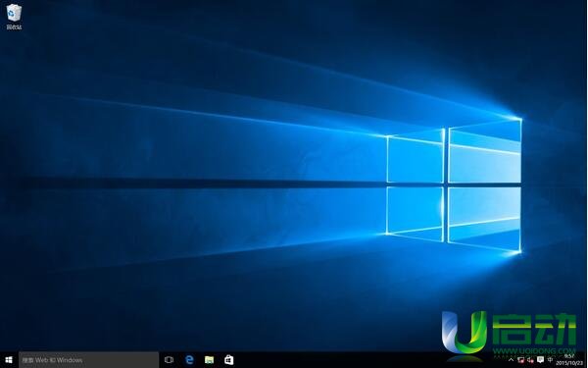Click the Web and Windows search box

tap(88, 360)
